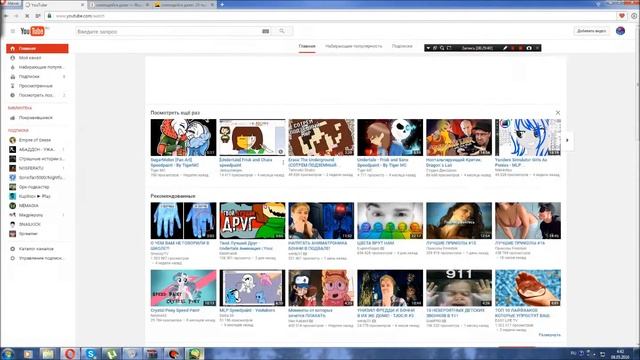Open a new browser tab with plus
640x360 pixels.
pos(222,4)
